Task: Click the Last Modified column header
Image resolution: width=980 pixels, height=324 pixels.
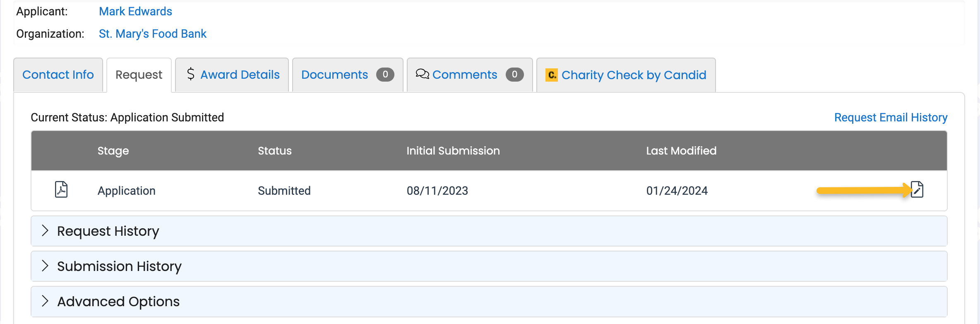Action: 681,151
